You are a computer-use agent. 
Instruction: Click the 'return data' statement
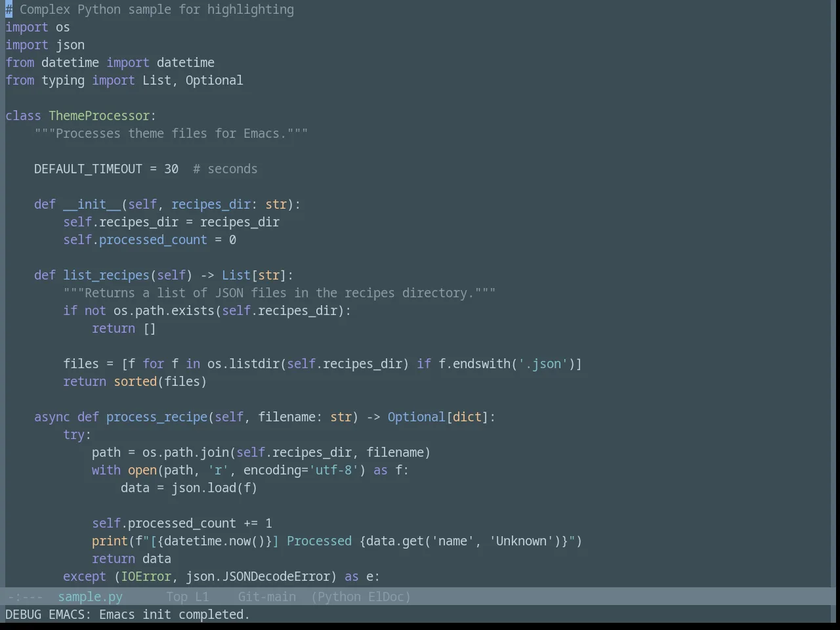click(x=131, y=558)
